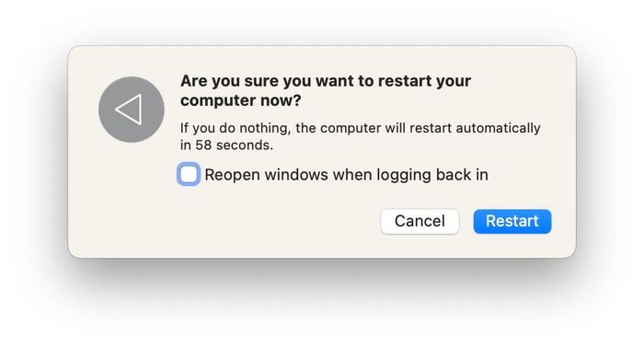
Task: Click the number 58 in the countdown
Action: [203, 145]
